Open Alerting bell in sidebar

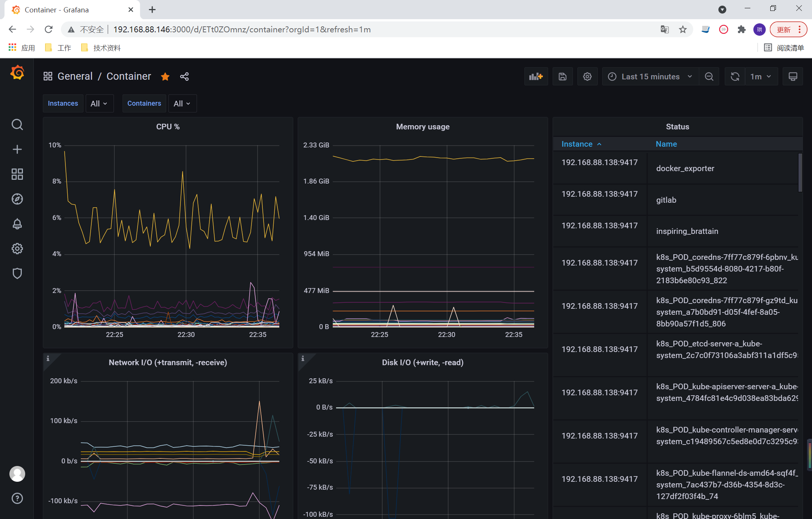[x=17, y=224]
